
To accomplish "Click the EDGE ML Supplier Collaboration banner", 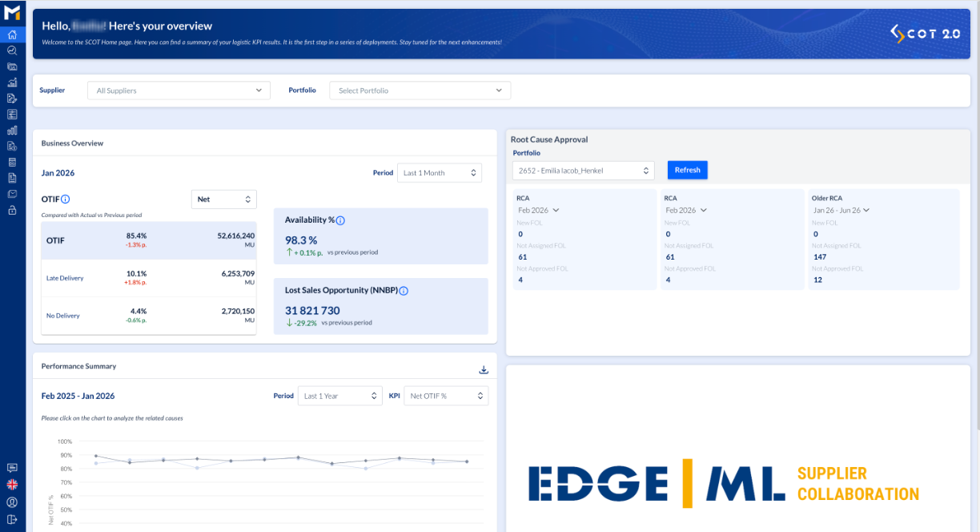I will coord(725,484).
